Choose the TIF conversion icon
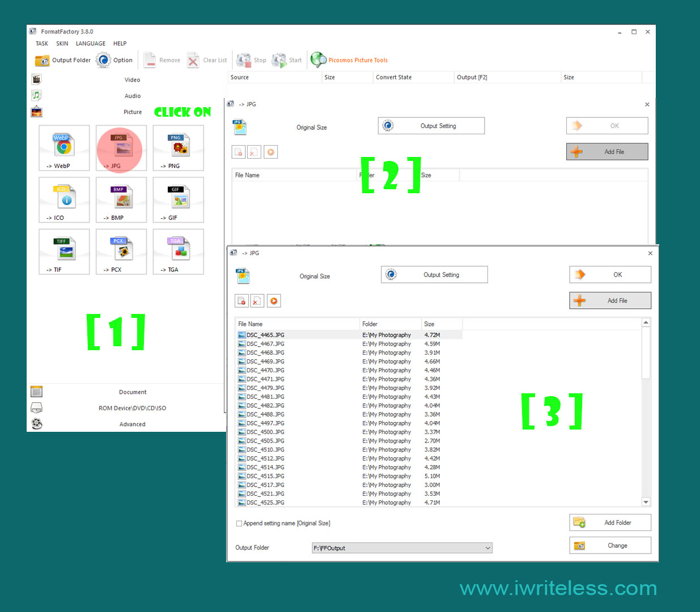 tap(64, 252)
